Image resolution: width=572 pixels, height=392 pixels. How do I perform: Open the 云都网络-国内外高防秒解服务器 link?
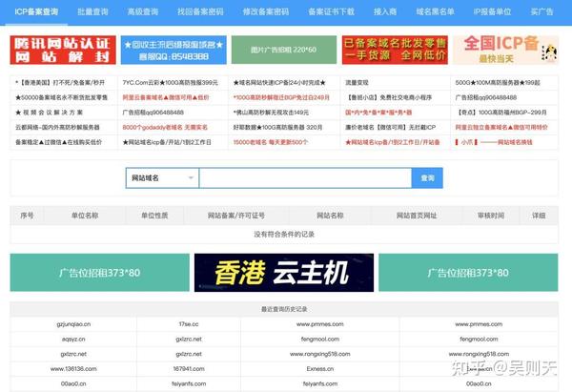[57, 128]
